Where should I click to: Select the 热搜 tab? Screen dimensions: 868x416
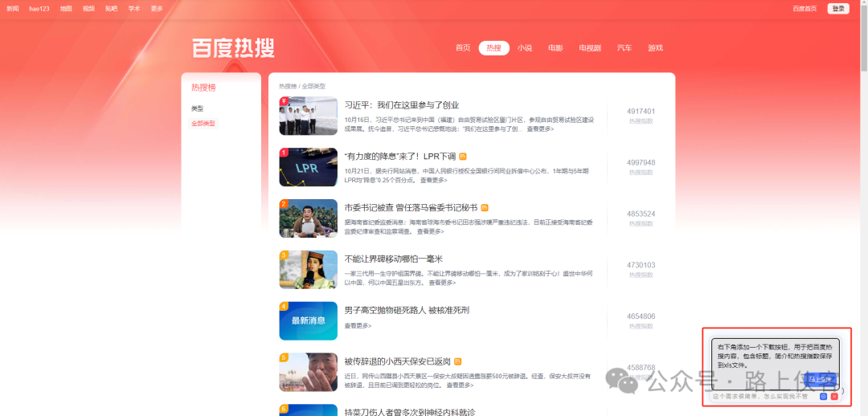(x=493, y=48)
